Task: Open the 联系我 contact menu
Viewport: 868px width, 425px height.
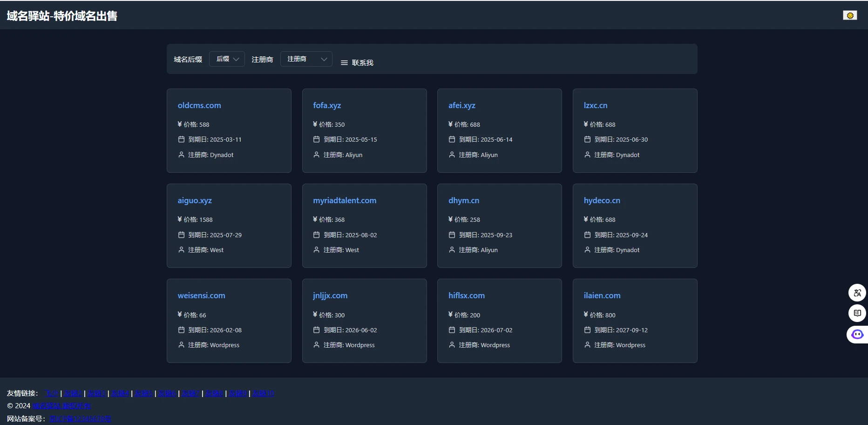Action: (x=362, y=63)
